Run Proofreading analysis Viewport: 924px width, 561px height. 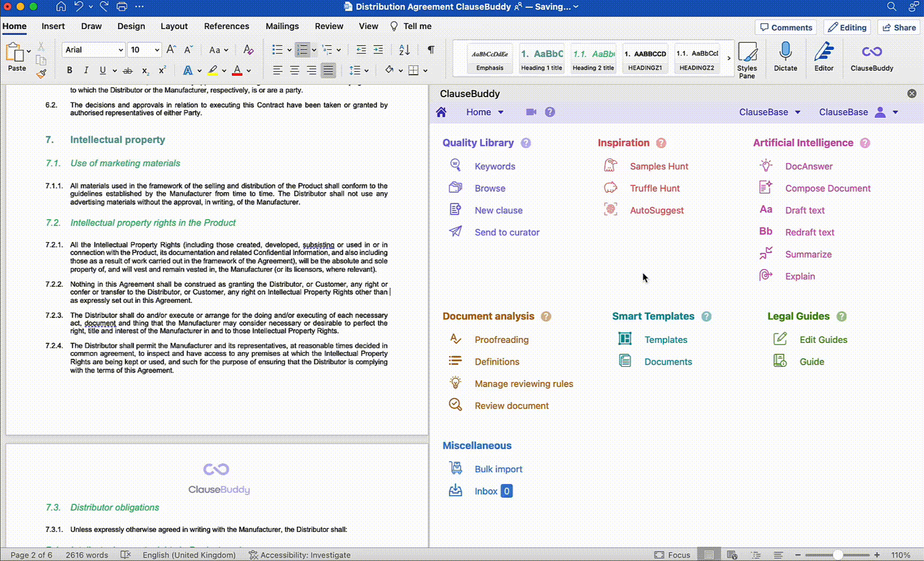click(x=501, y=340)
